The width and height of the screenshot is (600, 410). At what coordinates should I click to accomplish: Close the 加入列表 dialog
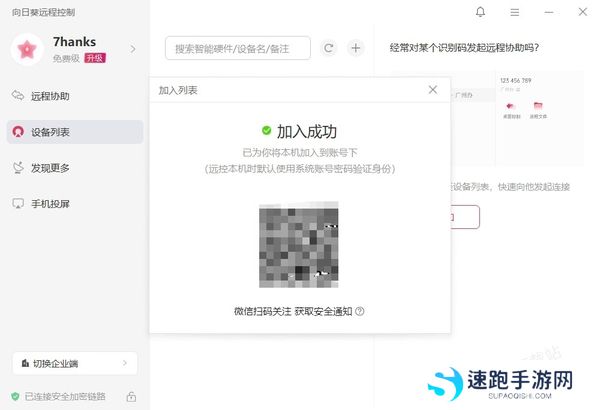433,90
